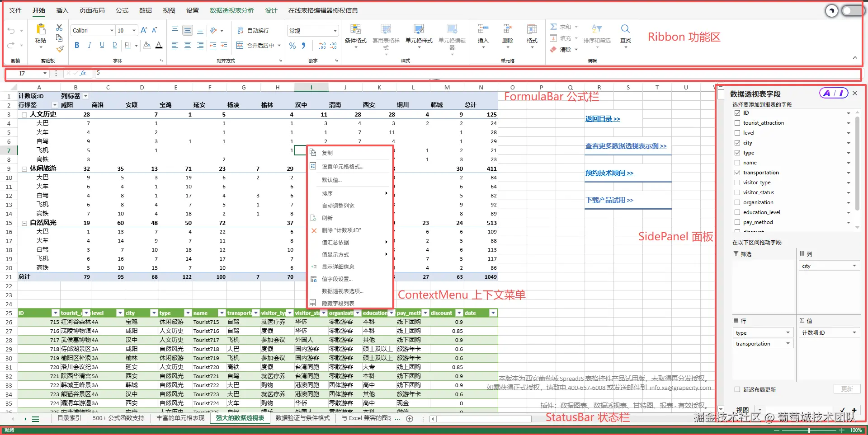Screen dimensions: 868x435
Task: Click the Undo arrow icon
Action: click(x=11, y=31)
